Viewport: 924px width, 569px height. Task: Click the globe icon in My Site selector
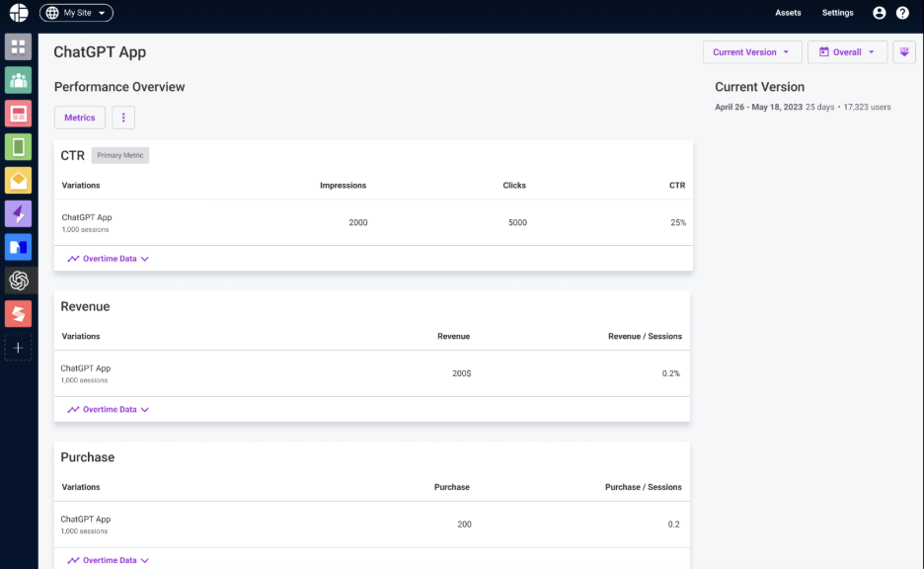pos(52,13)
